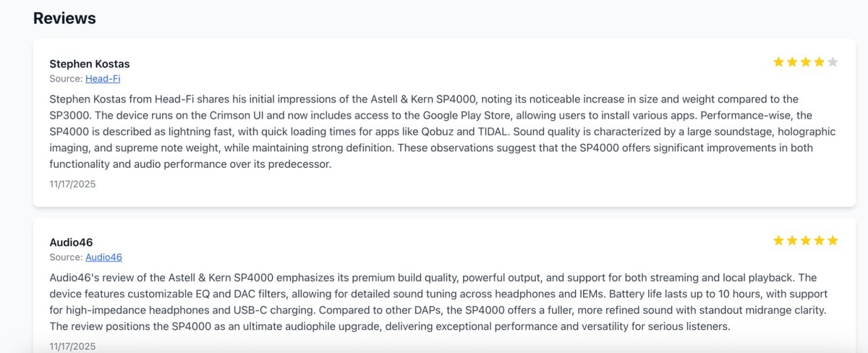Select the fourth star in Audio46's rating
The width and height of the screenshot is (868, 353).
(819, 240)
